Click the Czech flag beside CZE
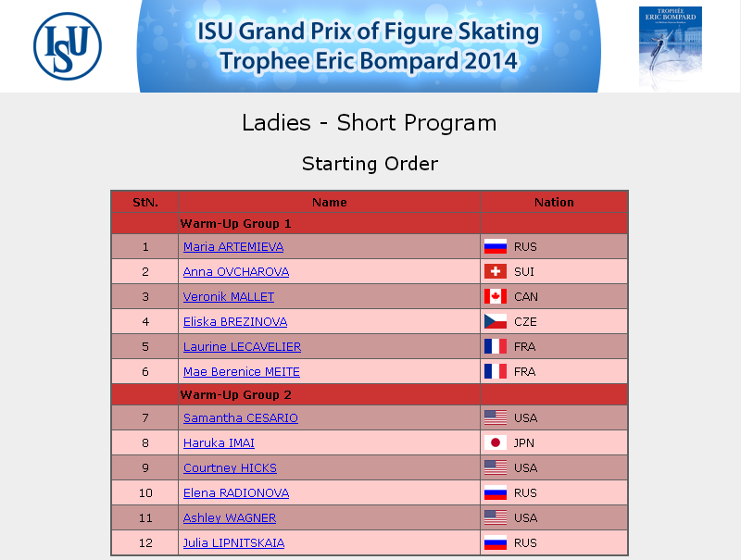This screenshot has width=741, height=560. point(496,321)
